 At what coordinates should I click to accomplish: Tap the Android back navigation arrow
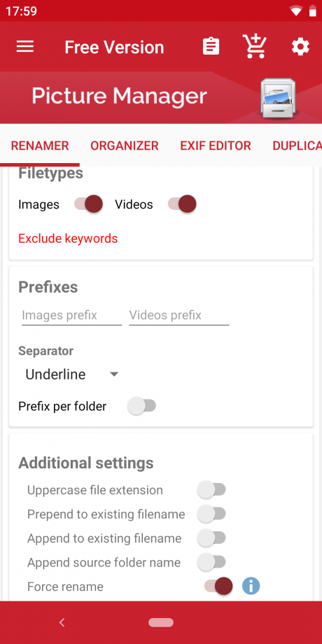click(62, 622)
